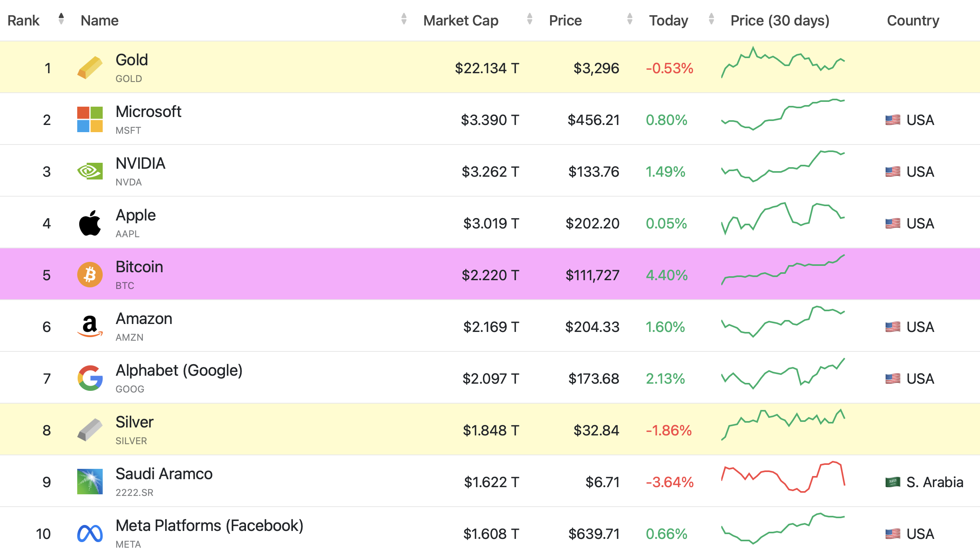The height and width of the screenshot is (558, 980).
Task: Click NVIDIA's $3.262 T market cap
Action: point(490,172)
